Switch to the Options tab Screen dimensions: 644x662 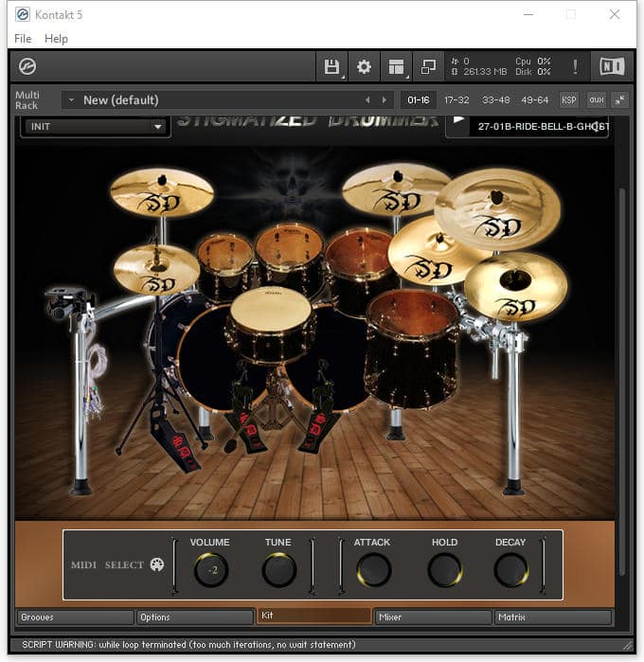click(195, 617)
